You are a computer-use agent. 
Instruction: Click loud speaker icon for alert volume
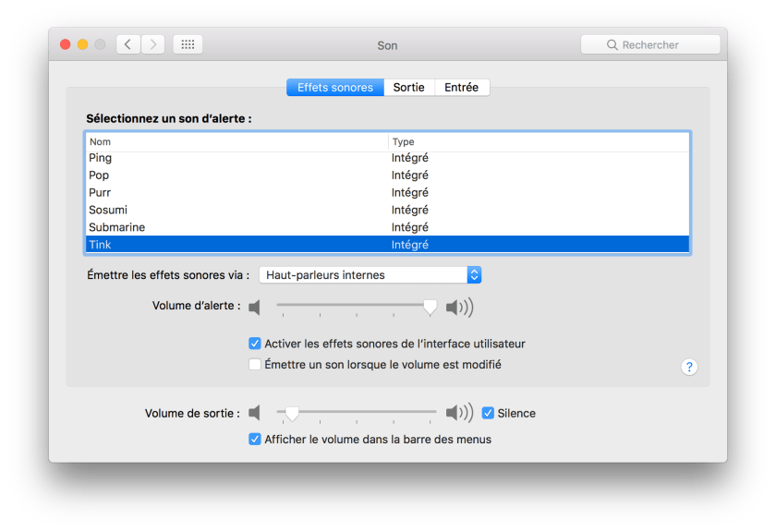coord(458,307)
